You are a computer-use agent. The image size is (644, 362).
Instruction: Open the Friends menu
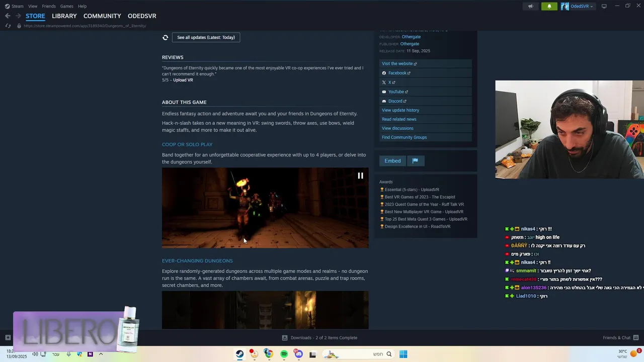click(49, 6)
